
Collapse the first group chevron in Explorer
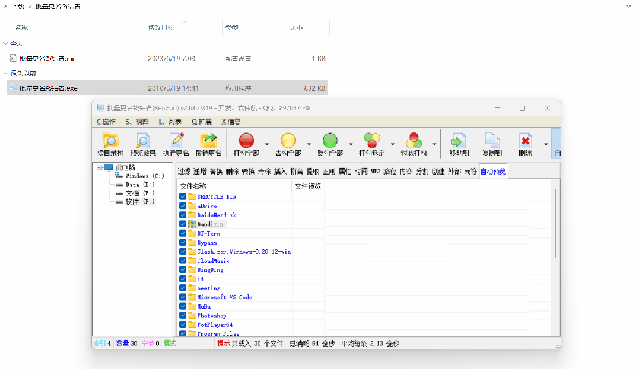(x=5, y=43)
